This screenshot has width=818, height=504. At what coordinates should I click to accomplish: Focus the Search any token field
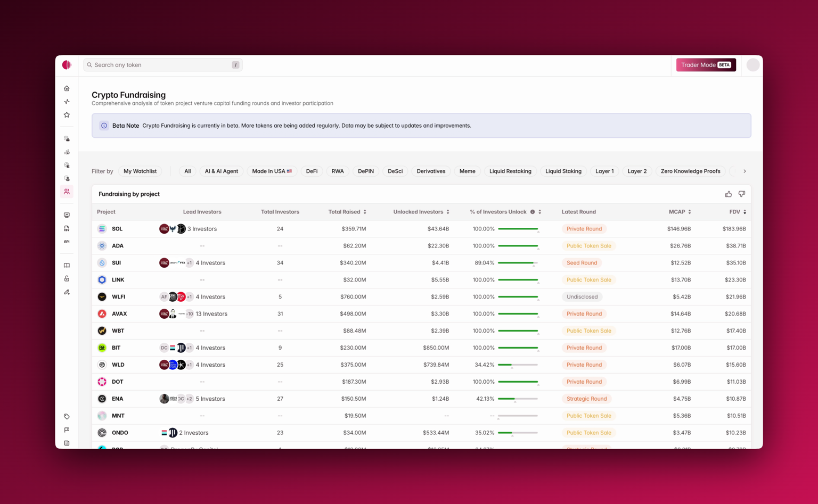point(163,65)
